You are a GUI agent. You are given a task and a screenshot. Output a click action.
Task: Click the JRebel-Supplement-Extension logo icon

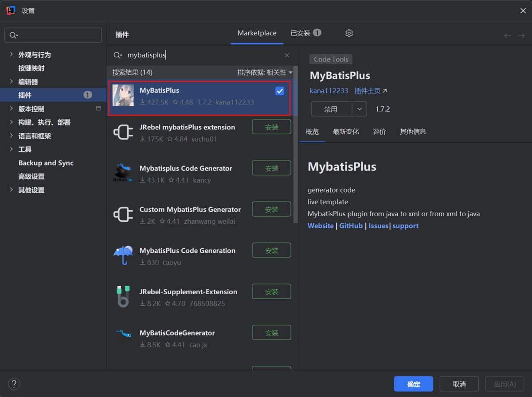[x=123, y=296]
